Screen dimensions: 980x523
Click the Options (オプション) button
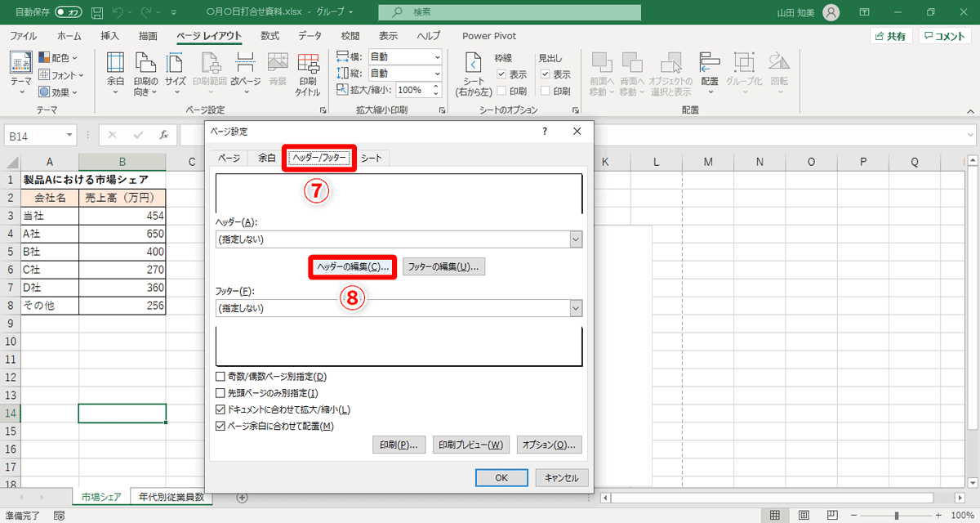tap(550, 445)
